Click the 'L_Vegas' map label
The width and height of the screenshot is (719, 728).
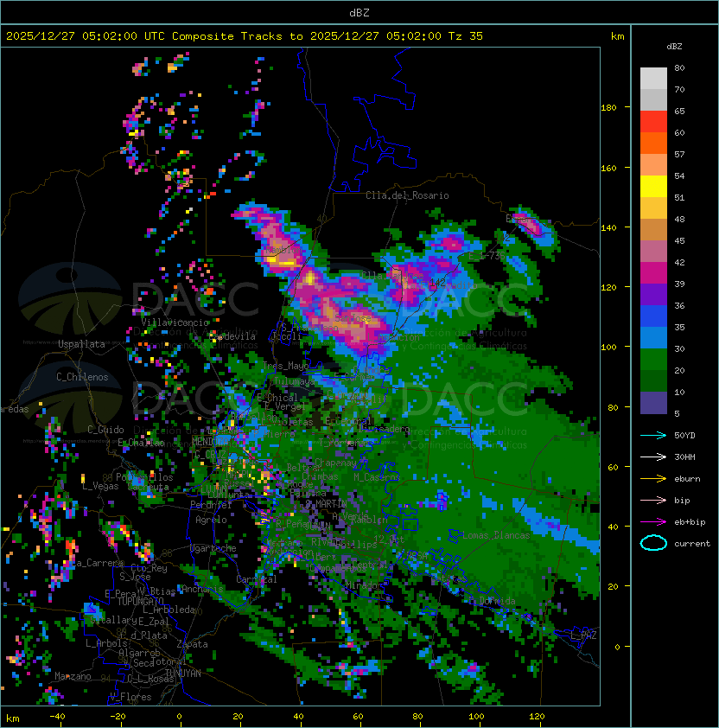click(100, 486)
